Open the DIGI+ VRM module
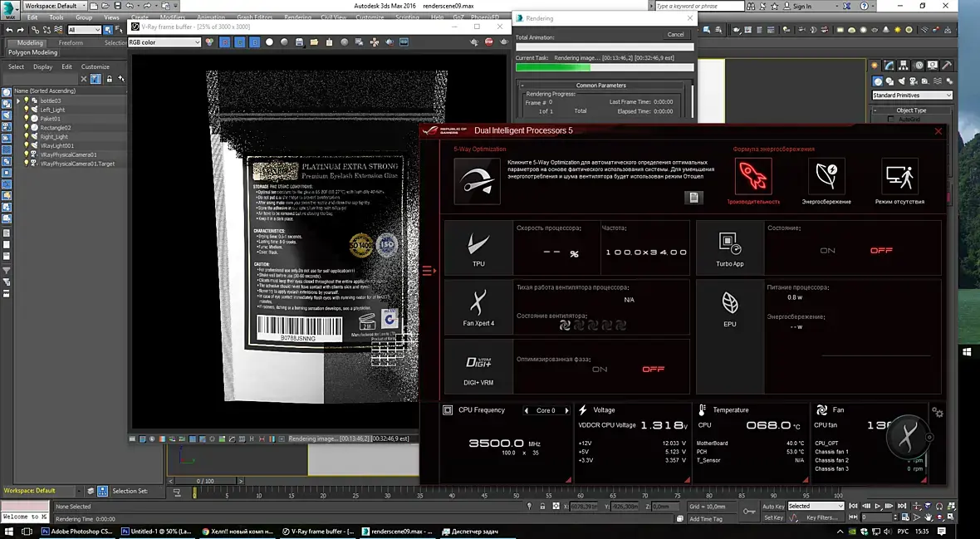The height and width of the screenshot is (539, 980). tap(478, 366)
